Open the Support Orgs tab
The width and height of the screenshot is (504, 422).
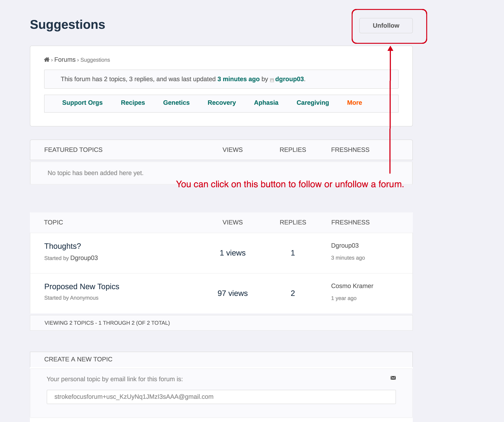(82, 103)
